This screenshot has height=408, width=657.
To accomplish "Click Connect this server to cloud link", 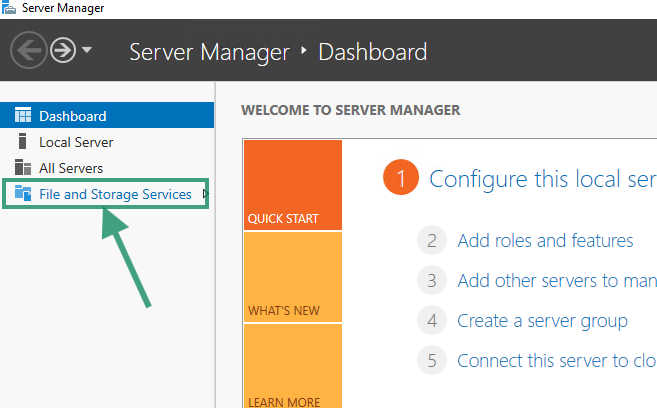I will tap(557, 361).
